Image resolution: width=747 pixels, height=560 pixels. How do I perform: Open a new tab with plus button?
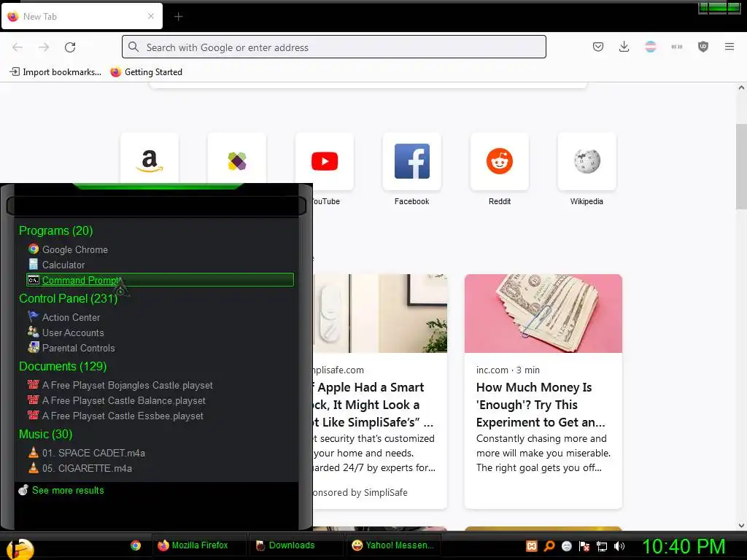[x=178, y=17]
